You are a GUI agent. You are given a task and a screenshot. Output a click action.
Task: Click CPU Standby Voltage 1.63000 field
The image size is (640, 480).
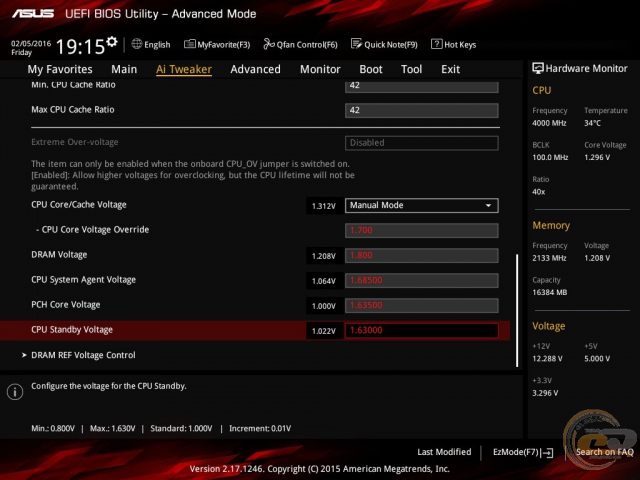(422, 330)
